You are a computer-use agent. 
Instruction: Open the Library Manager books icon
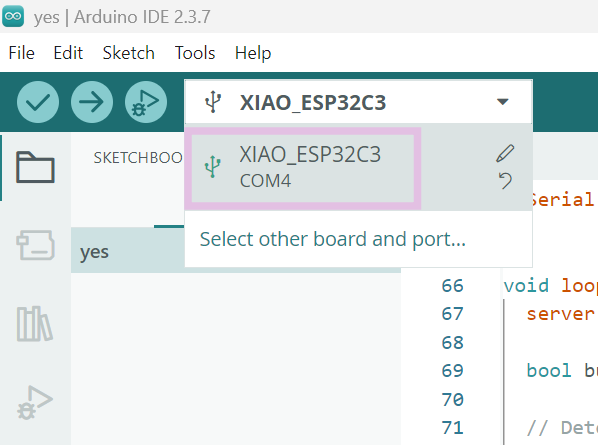point(34,323)
